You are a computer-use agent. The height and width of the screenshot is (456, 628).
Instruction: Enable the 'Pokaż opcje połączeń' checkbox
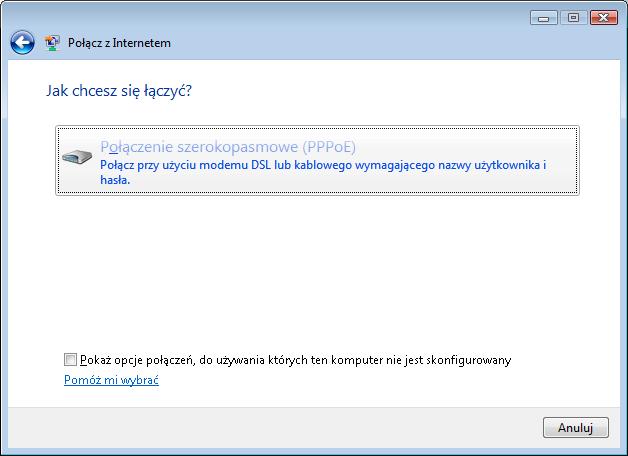point(70,360)
